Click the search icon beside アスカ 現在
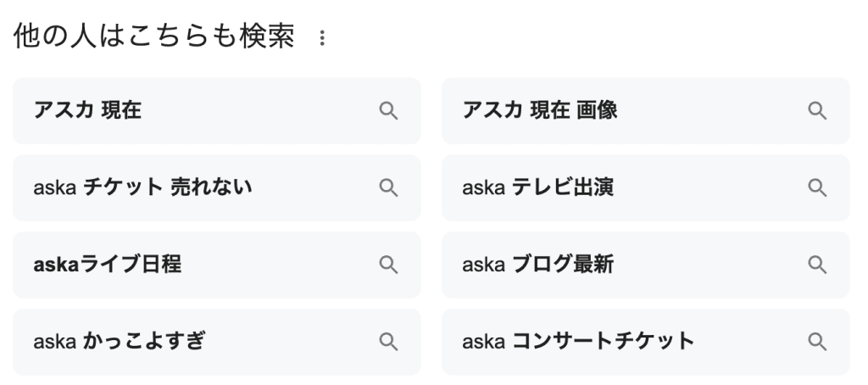The height and width of the screenshot is (385, 868). [388, 111]
